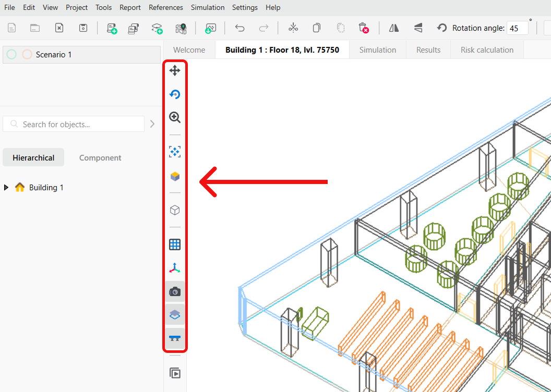This screenshot has width=551, height=392.
Task: Click the blue rotate view tool
Action: point(175,94)
